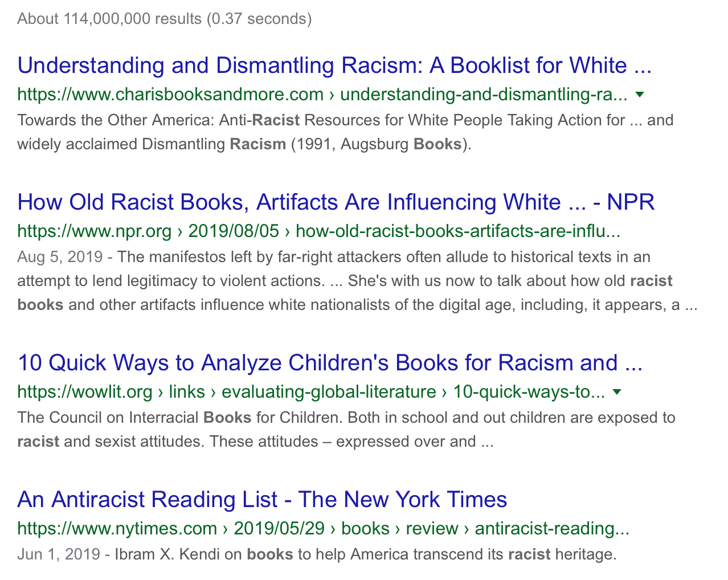The width and height of the screenshot is (728, 580).
Task: Open 'An Antiracist Reading List' New York Times result
Action: pyautogui.click(x=262, y=500)
